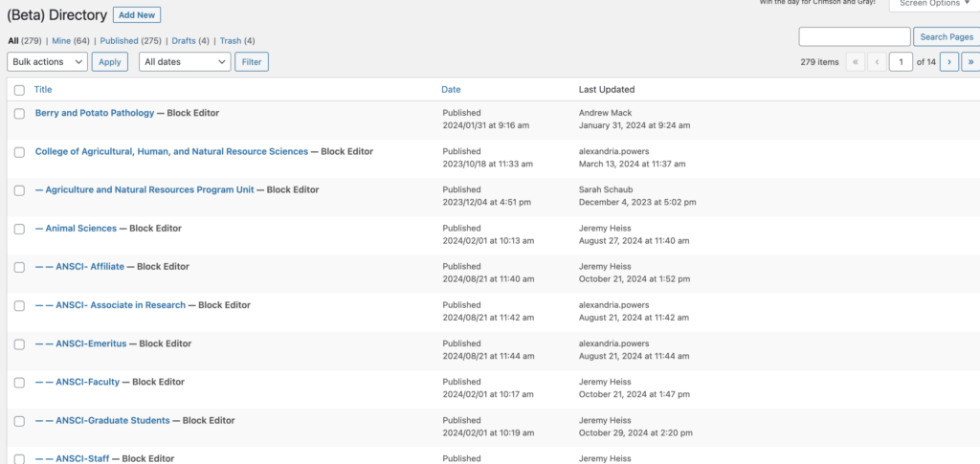The height and width of the screenshot is (464, 980).
Task: Click 'October 21, 2024 at 1:47 pm'
Action: (x=635, y=395)
